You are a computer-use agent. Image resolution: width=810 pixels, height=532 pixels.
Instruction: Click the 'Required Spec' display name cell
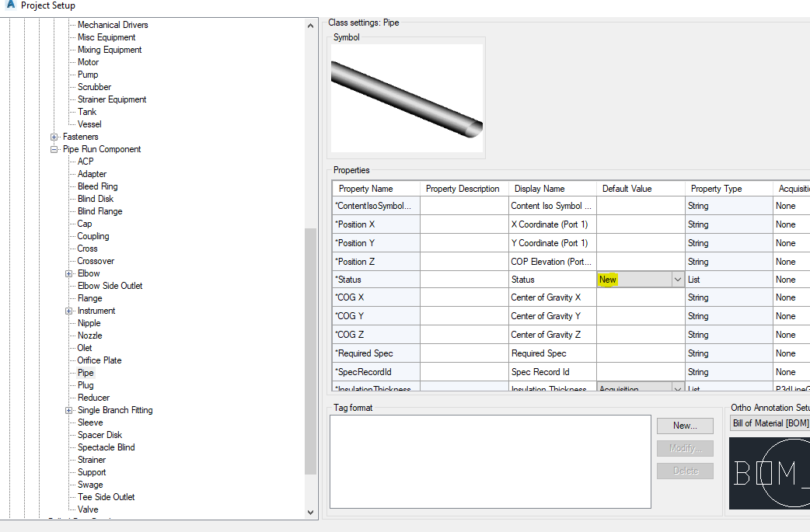tap(552, 353)
